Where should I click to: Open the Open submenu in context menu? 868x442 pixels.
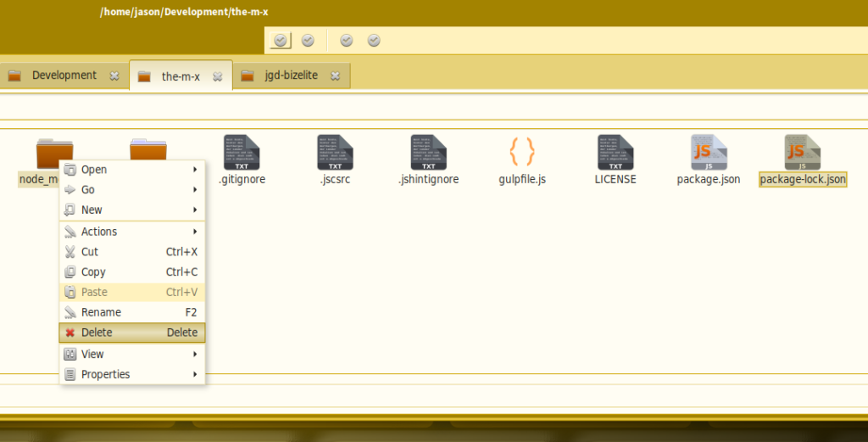132,170
